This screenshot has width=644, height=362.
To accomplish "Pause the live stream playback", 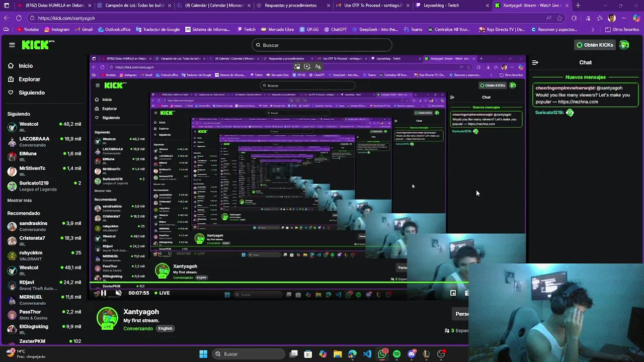I will coord(103,293).
